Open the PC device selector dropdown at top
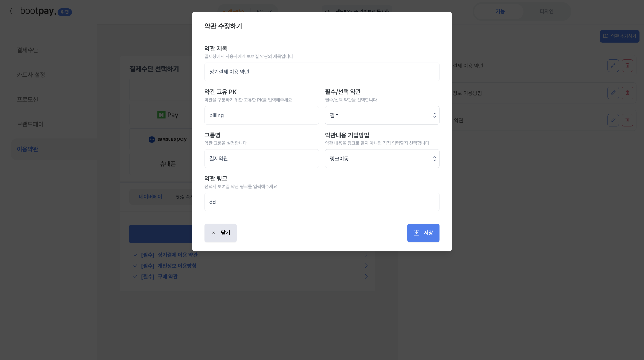This screenshot has width=644, height=360. pyautogui.click(x=263, y=11)
